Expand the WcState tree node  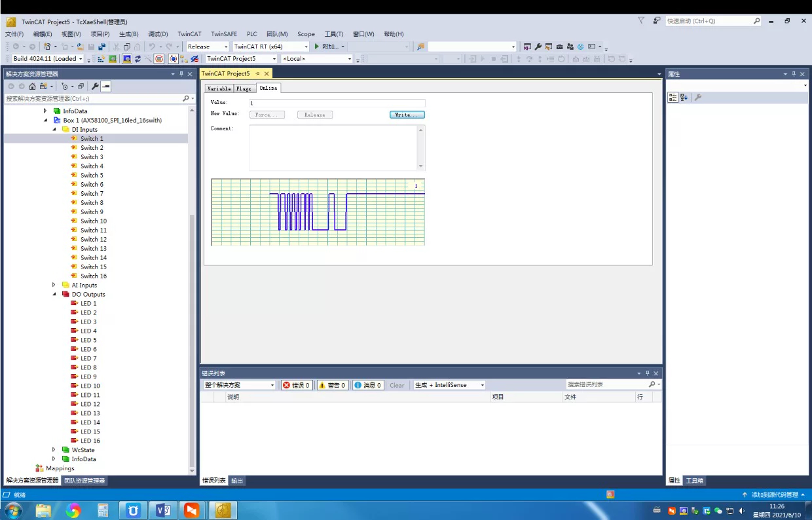54,450
